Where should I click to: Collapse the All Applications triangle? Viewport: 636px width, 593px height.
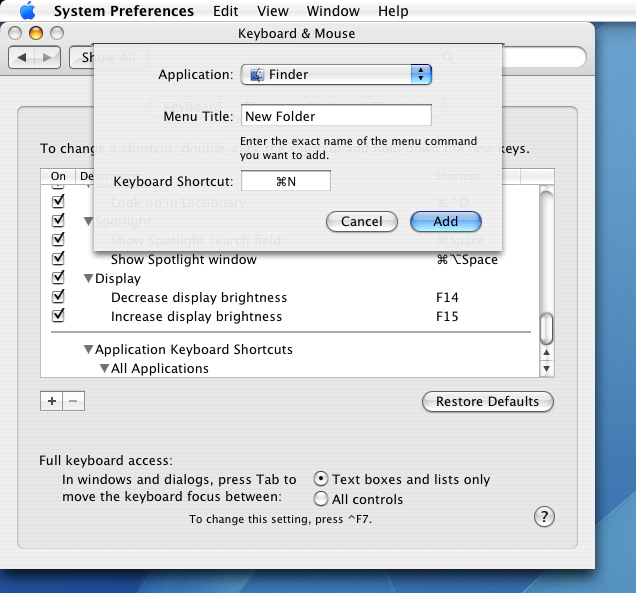coord(104,368)
